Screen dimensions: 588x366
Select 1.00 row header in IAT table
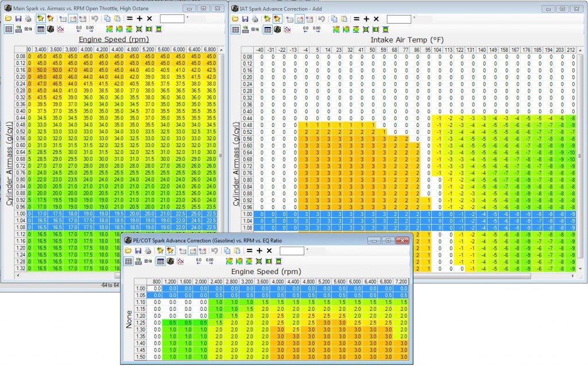tap(247, 214)
